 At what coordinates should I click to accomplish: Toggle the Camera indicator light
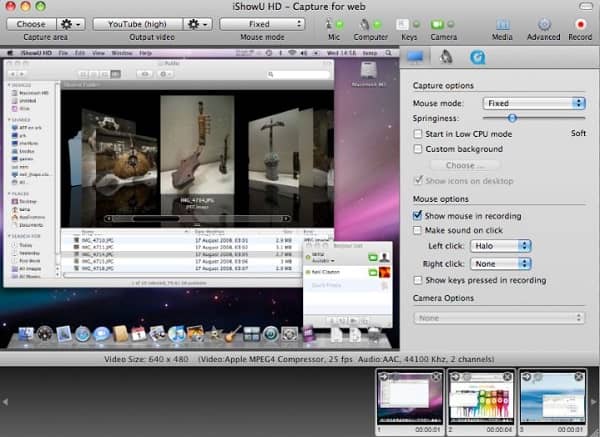451,24
